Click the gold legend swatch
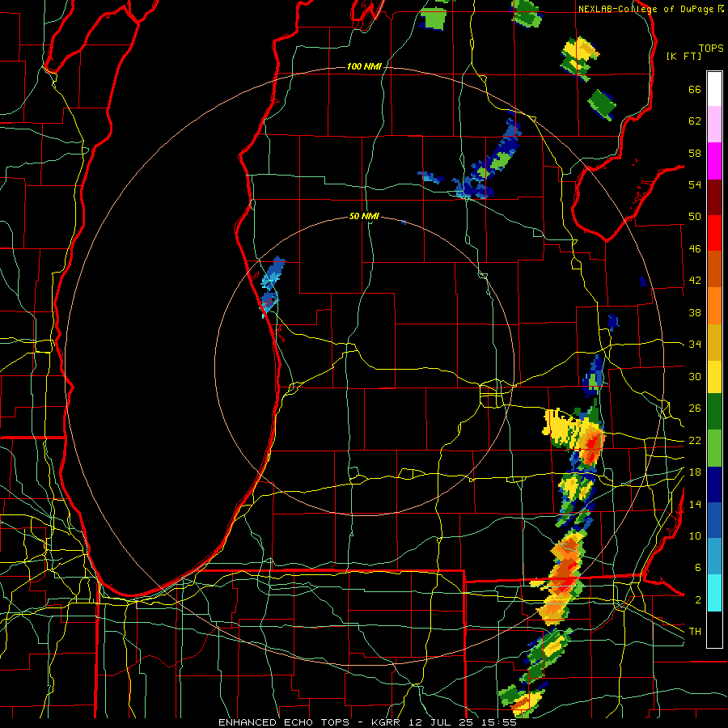The width and height of the screenshot is (728, 728). coord(714,342)
